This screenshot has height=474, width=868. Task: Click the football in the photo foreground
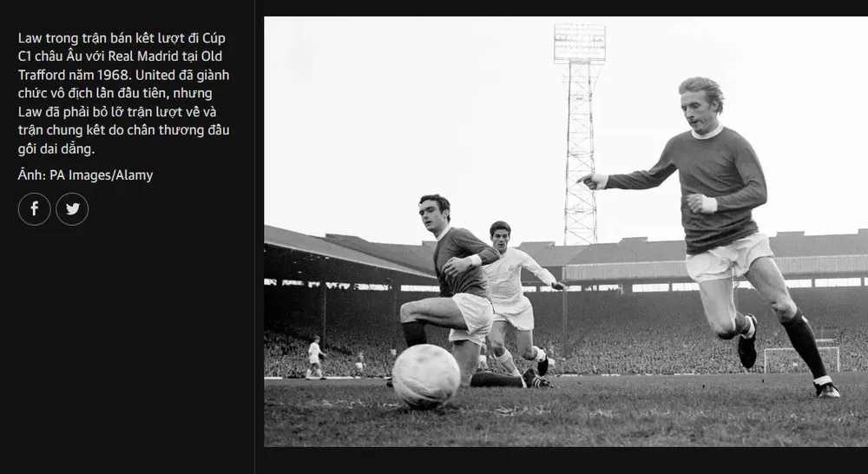pos(425,377)
